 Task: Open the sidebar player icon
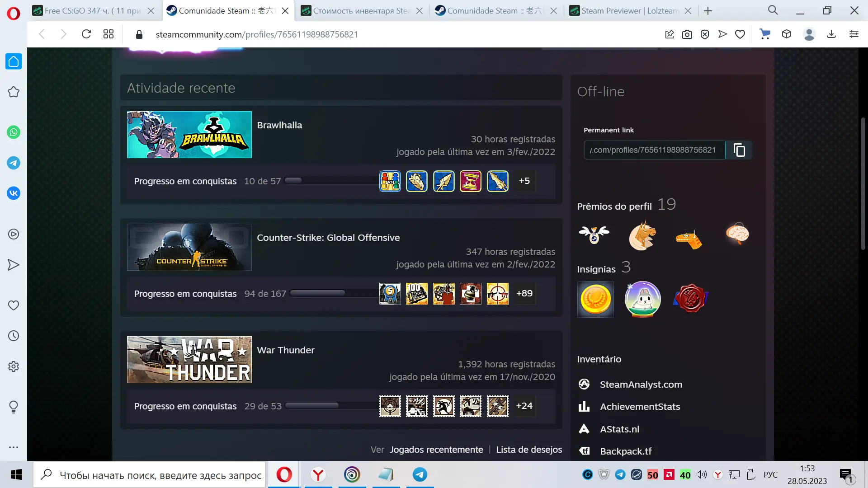[x=14, y=234]
